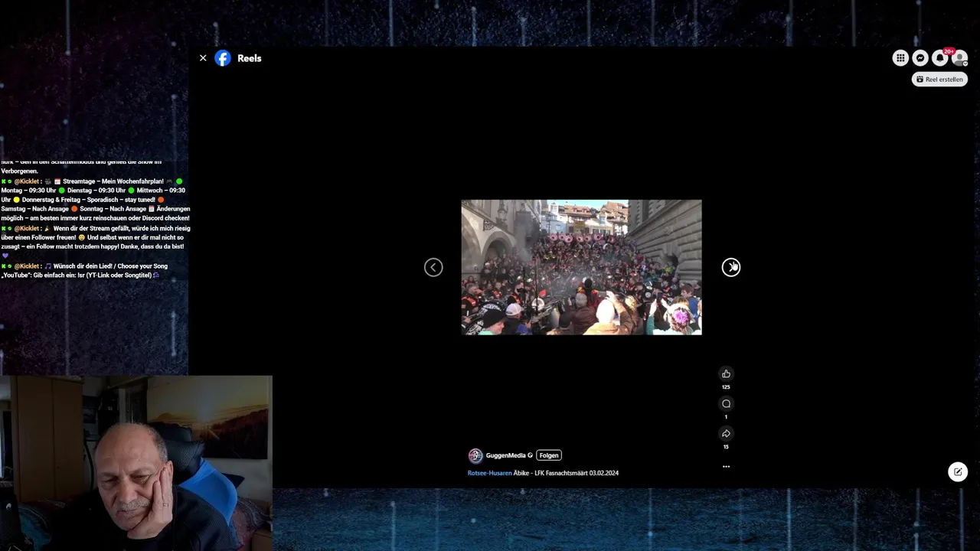
Task: Go to next reel arrow
Action: [731, 267]
